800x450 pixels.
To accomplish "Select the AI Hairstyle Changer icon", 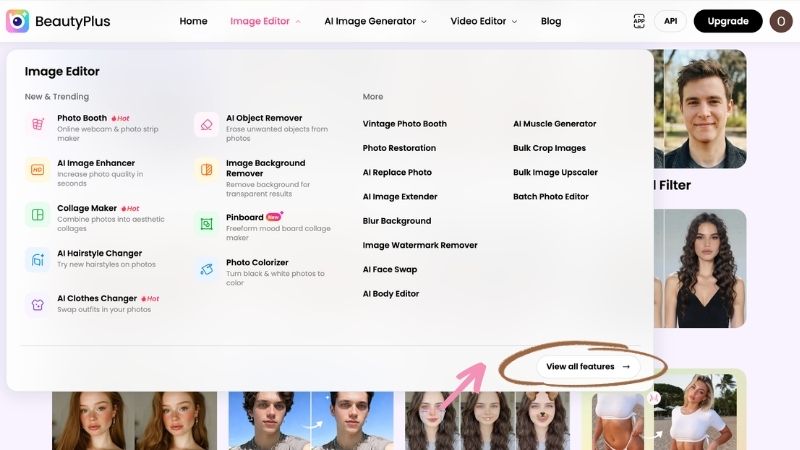I will tap(38, 260).
